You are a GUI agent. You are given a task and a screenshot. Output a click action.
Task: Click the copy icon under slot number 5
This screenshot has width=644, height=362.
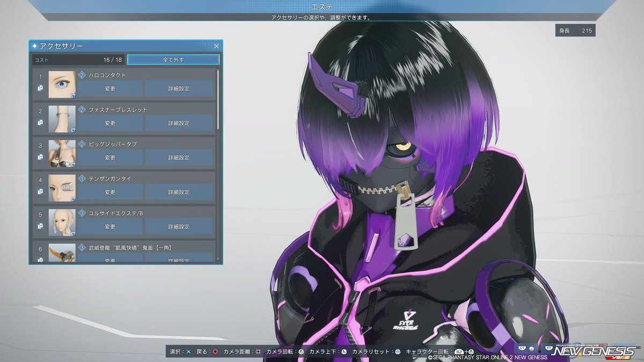(x=40, y=226)
